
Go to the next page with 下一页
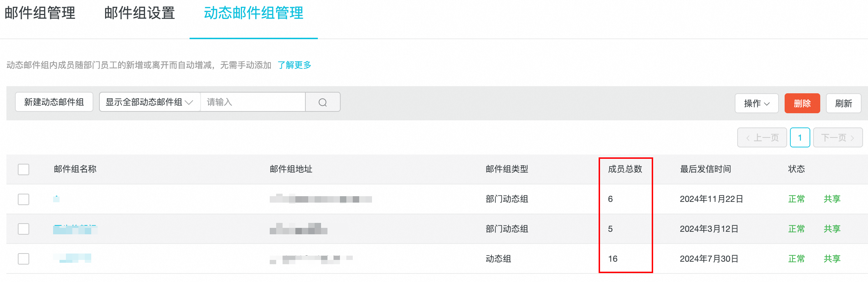838,138
